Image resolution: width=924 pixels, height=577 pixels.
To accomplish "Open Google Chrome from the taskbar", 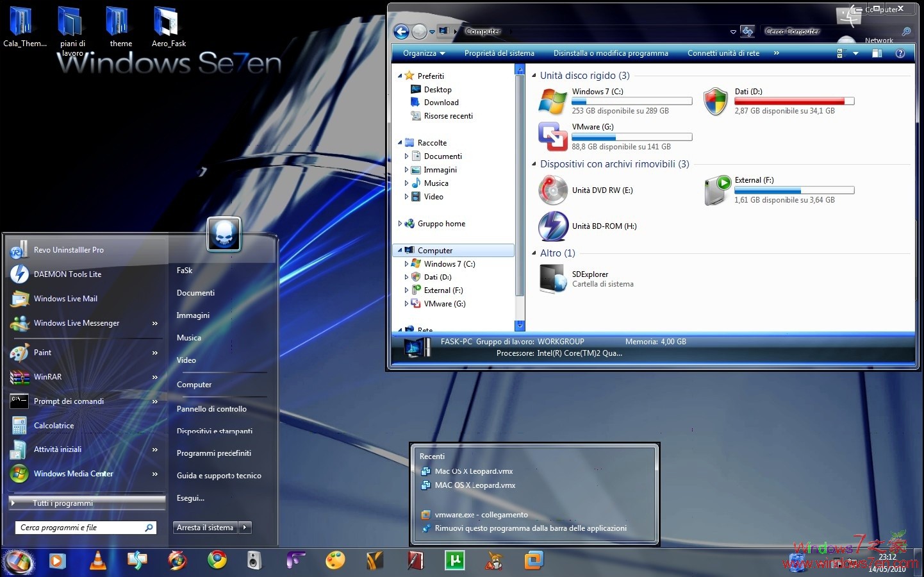I will point(217,560).
